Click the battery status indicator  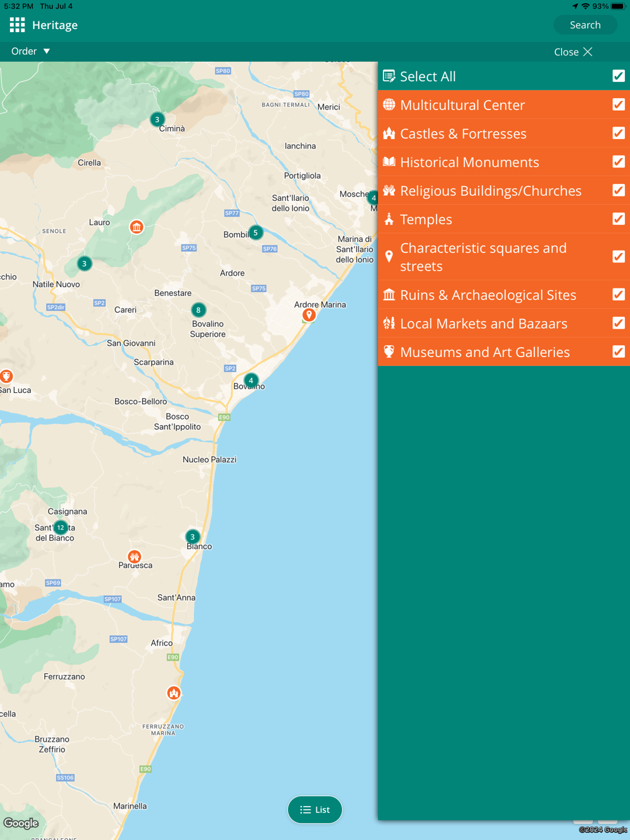click(617, 6)
